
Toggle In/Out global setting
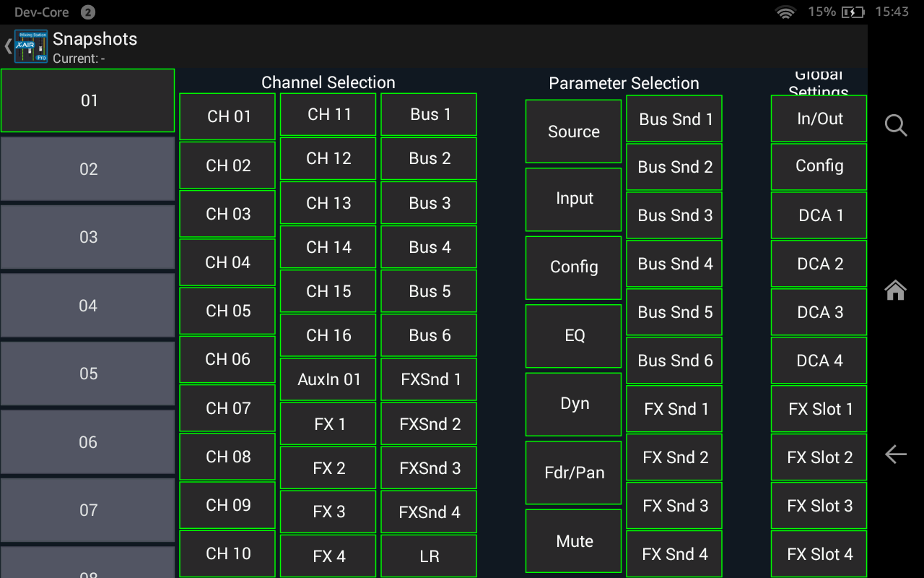click(819, 119)
